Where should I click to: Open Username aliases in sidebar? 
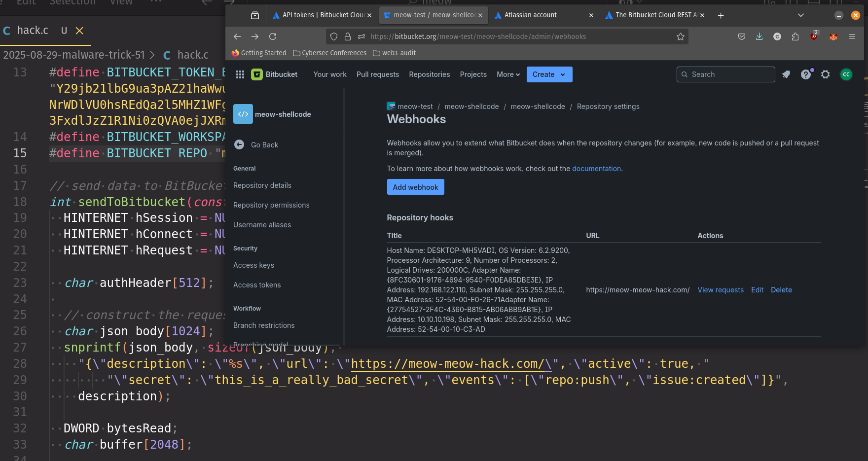(x=262, y=225)
